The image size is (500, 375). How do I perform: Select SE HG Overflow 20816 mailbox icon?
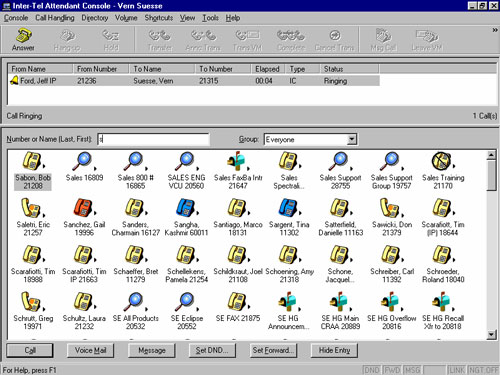click(x=390, y=301)
